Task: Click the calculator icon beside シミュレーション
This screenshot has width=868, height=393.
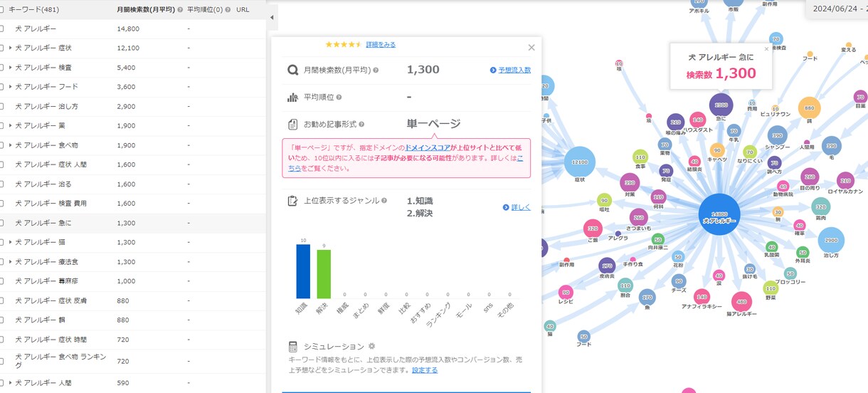Action: [292, 347]
